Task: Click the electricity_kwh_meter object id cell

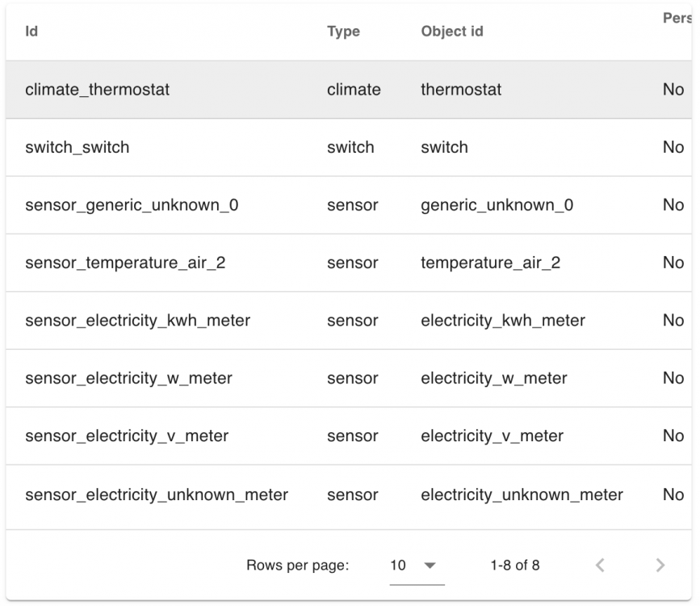Action: click(x=502, y=321)
